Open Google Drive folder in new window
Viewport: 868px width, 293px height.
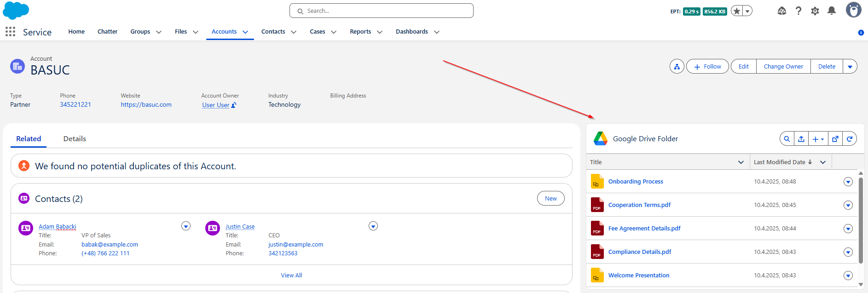[x=835, y=139]
